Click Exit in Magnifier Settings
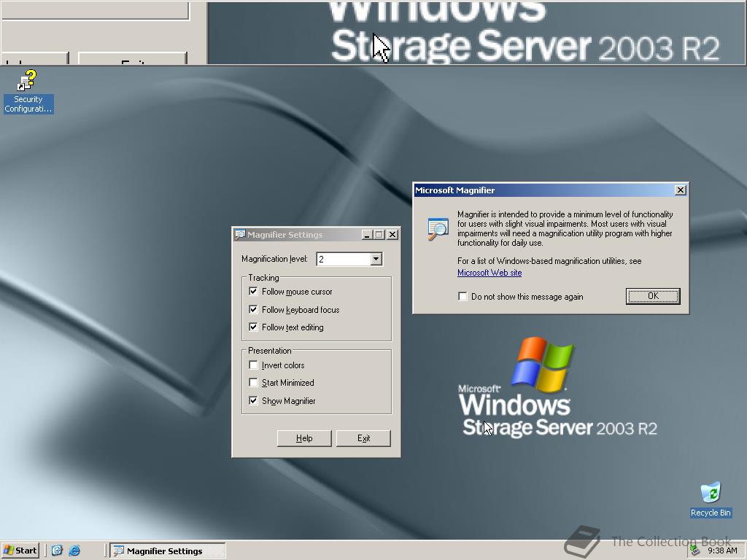The width and height of the screenshot is (747, 560). coord(363,438)
